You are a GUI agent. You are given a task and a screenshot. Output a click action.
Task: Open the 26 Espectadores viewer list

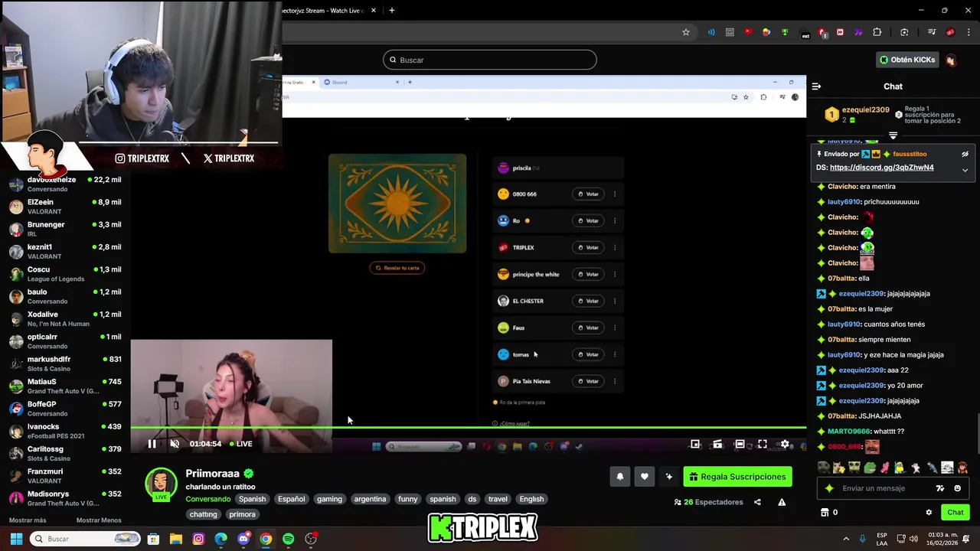pos(708,502)
